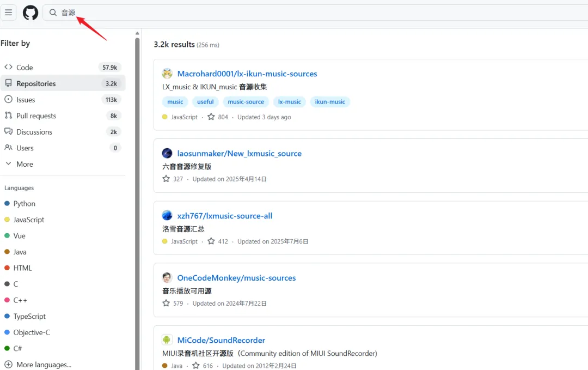Expand More languages list

pyautogui.click(x=38, y=365)
